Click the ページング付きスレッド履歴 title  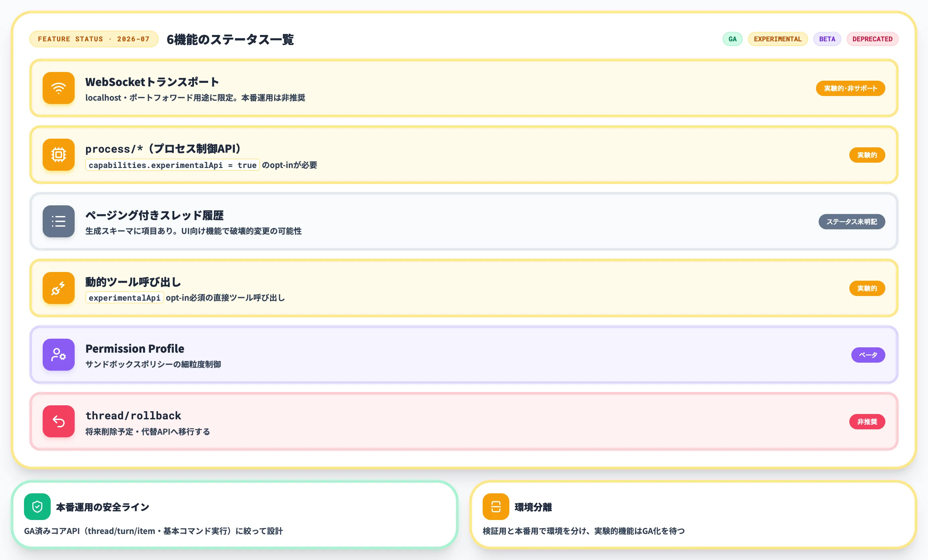click(x=154, y=215)
